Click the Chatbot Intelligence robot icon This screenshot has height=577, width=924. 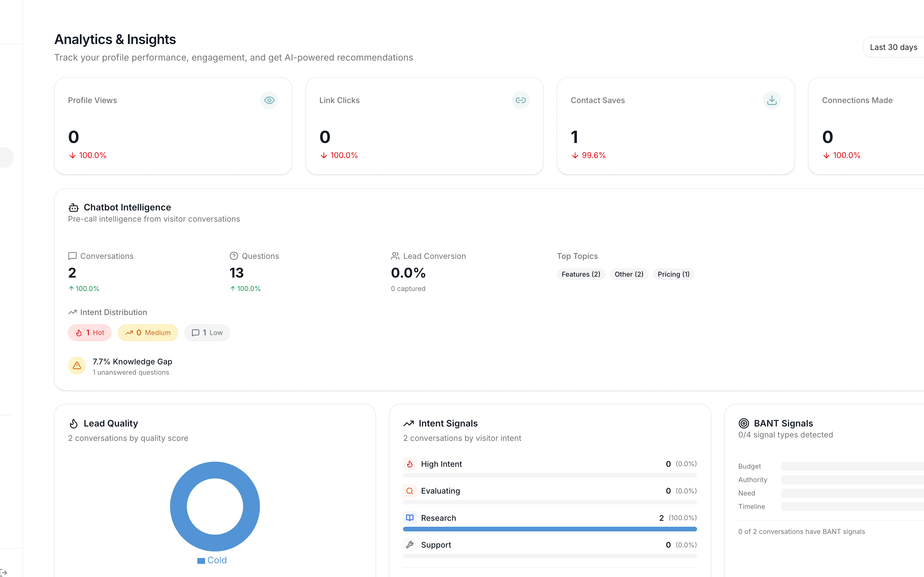coord(73,208)
